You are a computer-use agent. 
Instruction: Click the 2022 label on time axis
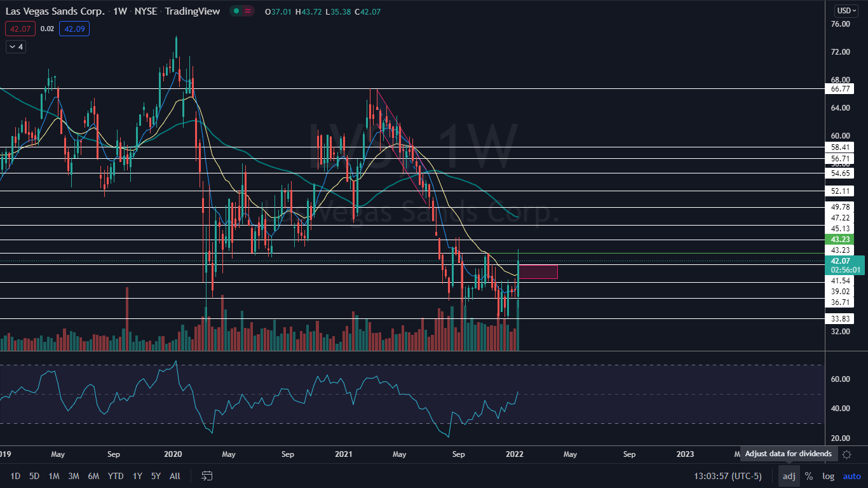(515, 454)
